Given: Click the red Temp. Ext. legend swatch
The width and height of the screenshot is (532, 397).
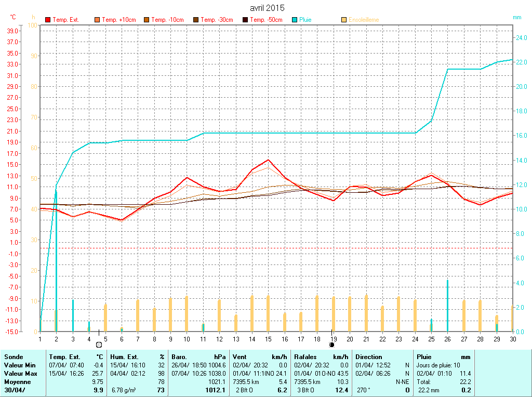Looking at the screenshot, I should [x=48, y=20].
